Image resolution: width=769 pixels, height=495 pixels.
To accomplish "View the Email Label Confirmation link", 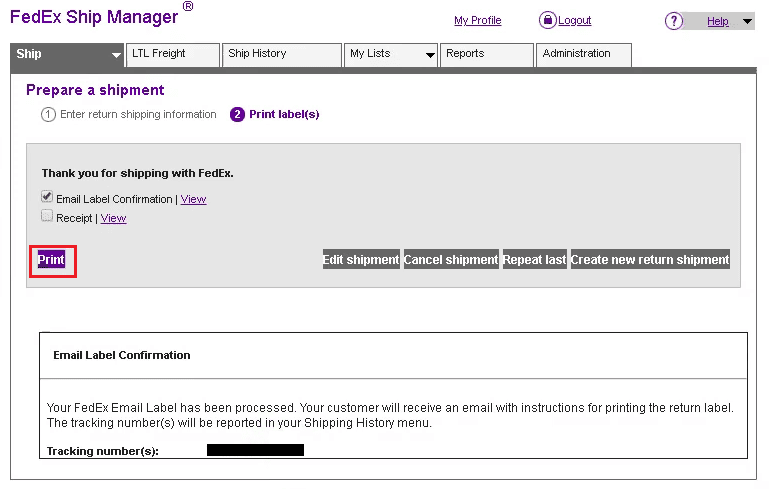I will [193, 199].
